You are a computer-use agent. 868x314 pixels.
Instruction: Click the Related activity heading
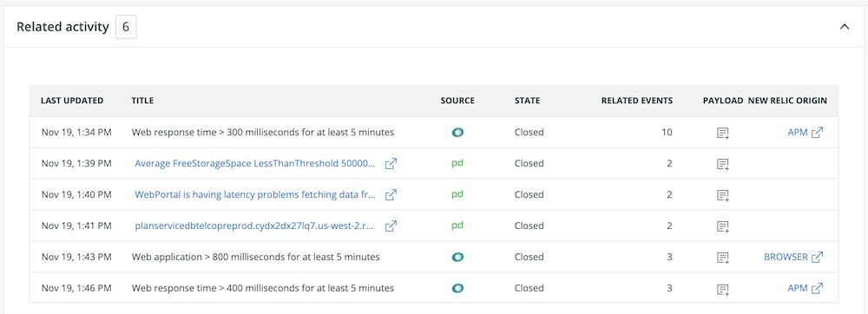[62, 27]
